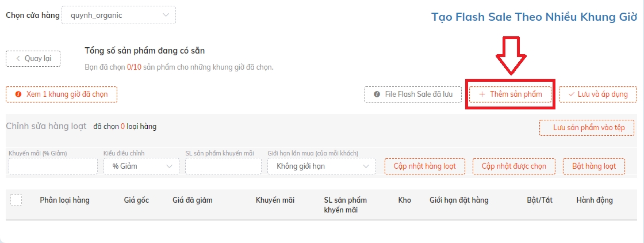Screen dimensions: 644x243
Task: Open the quynh_organic store dropdown
Action: coord(118,15)
